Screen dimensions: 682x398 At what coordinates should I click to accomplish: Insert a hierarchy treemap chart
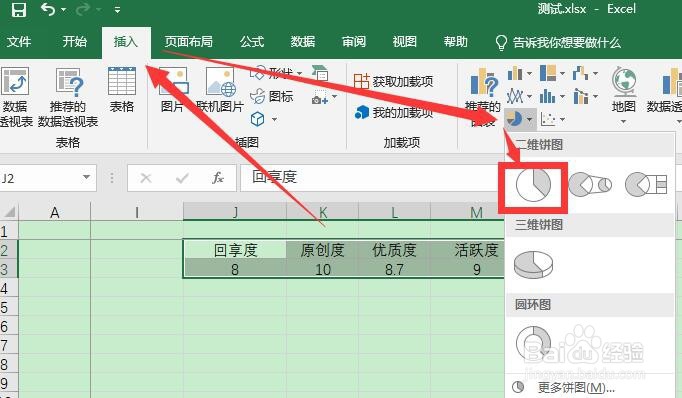pos(548,73)
